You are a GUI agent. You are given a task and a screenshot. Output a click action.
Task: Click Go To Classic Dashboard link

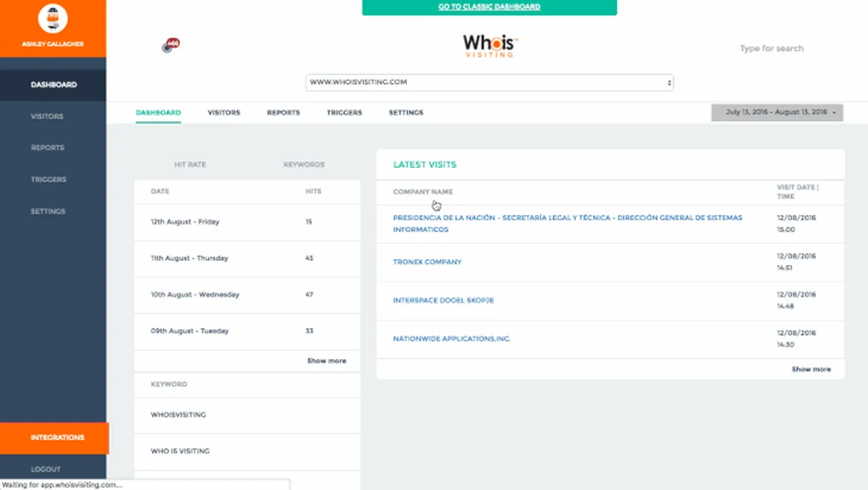[490, 7]
